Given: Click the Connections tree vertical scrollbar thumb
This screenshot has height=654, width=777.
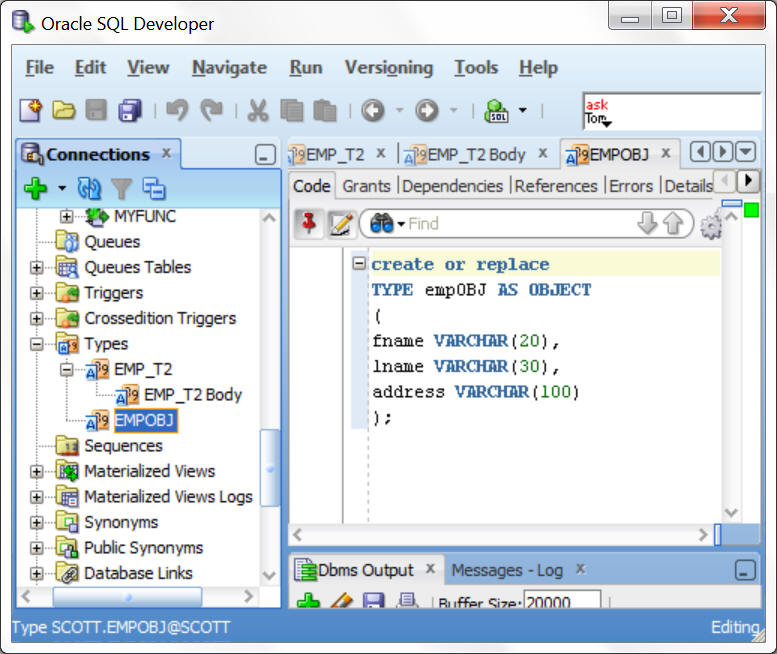Looking at the screenshot, I should click(x=270, y=468).
